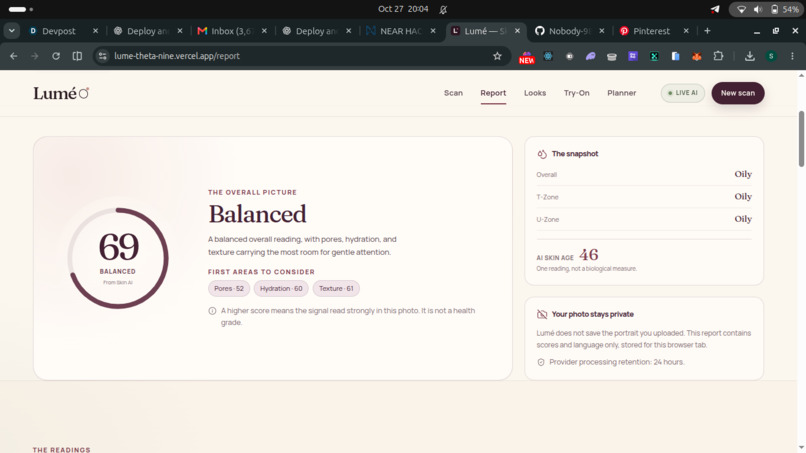Open the Looks nav item

point(535,93)
